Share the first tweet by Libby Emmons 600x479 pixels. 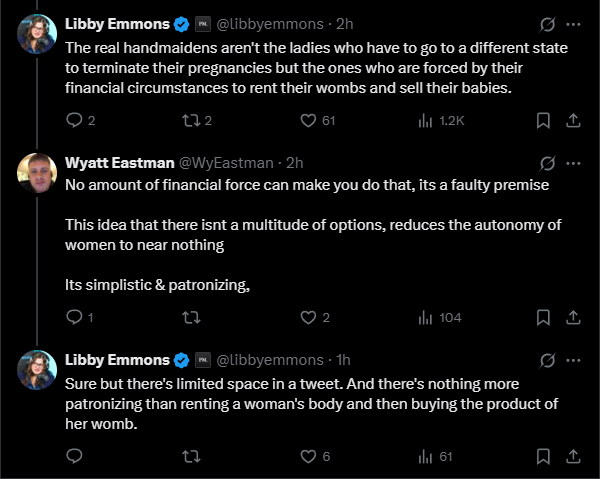click(x=573, y=121)
